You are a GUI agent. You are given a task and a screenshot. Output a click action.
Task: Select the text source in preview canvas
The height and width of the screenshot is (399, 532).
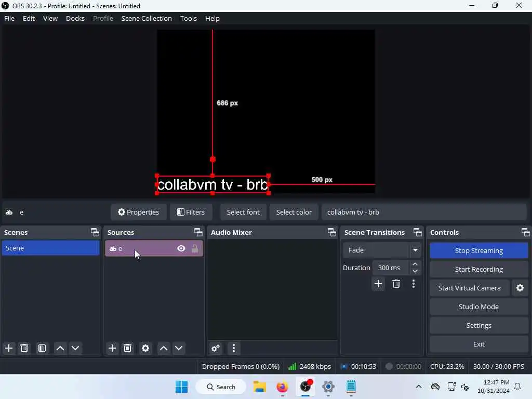point(212,184)
